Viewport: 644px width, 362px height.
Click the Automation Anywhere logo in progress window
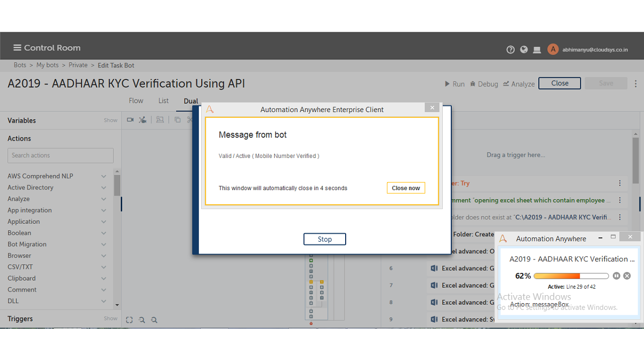coord(503,238)
